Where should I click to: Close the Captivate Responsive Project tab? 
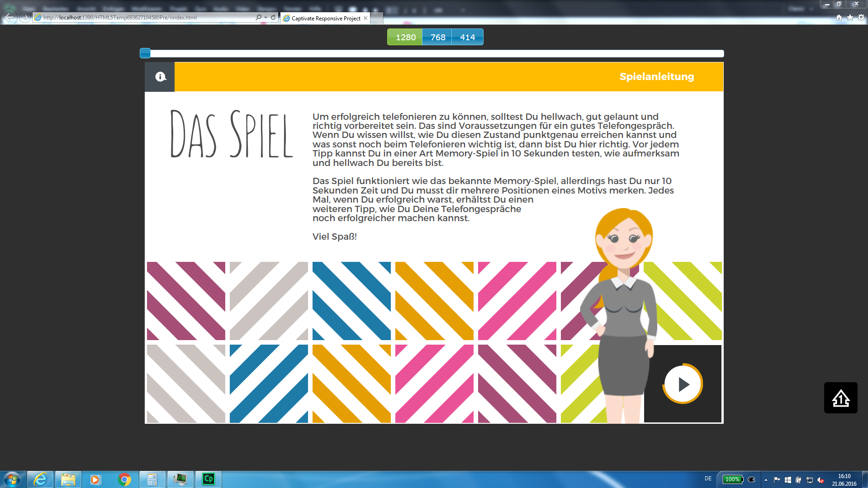pyautogui.click(x=365, y=18)
